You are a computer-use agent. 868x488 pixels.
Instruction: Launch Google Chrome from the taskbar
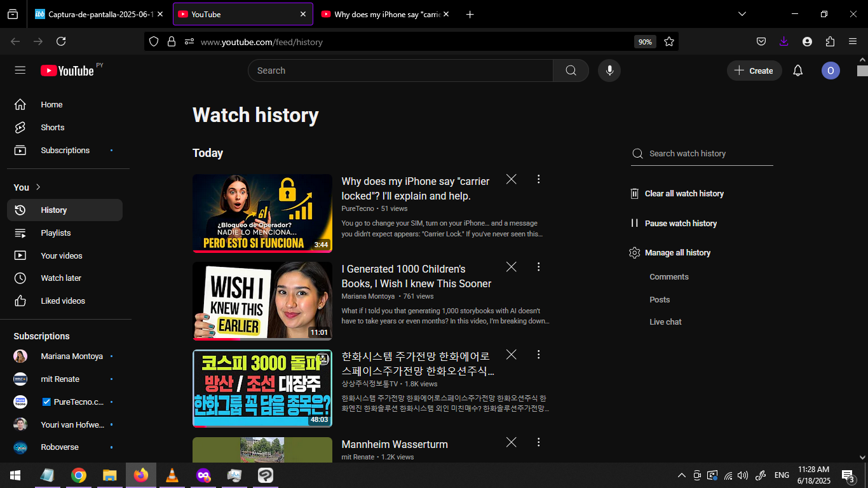pos(79,475)
